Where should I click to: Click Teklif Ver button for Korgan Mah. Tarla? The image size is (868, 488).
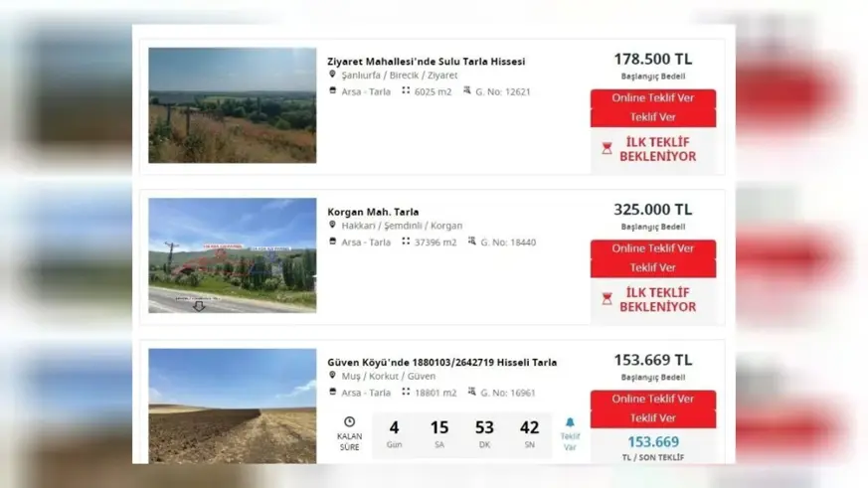click(x=652, y=267)
